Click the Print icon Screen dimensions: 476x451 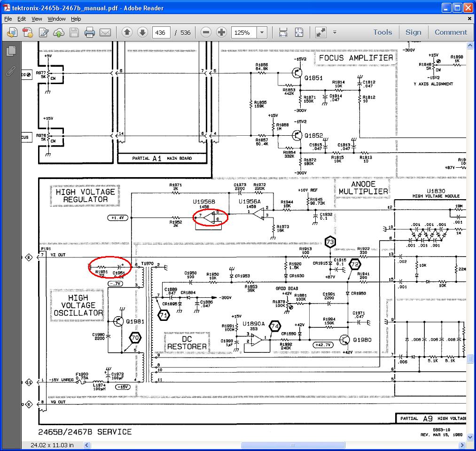[90, 32]
